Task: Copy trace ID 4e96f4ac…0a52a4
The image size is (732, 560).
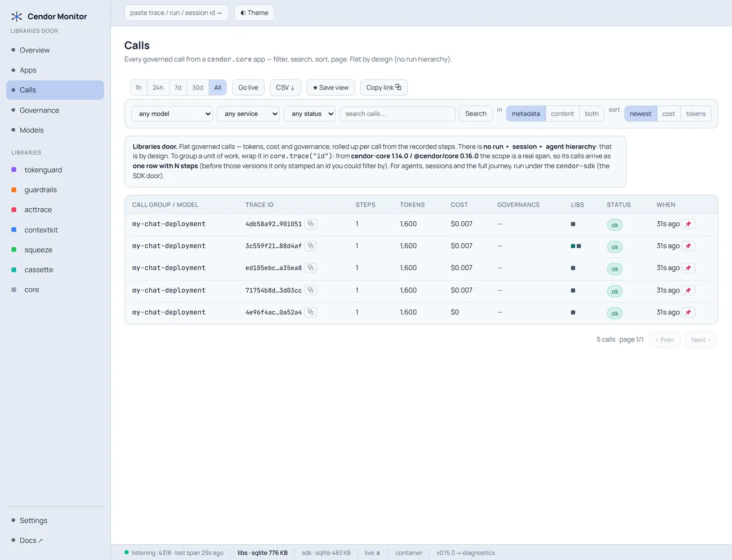Action: (x=310, y=312)
